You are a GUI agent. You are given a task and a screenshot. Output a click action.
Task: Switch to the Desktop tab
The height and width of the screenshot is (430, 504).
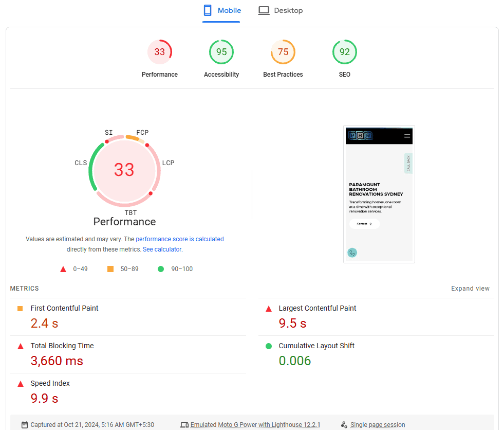click(x=280, y=11)
